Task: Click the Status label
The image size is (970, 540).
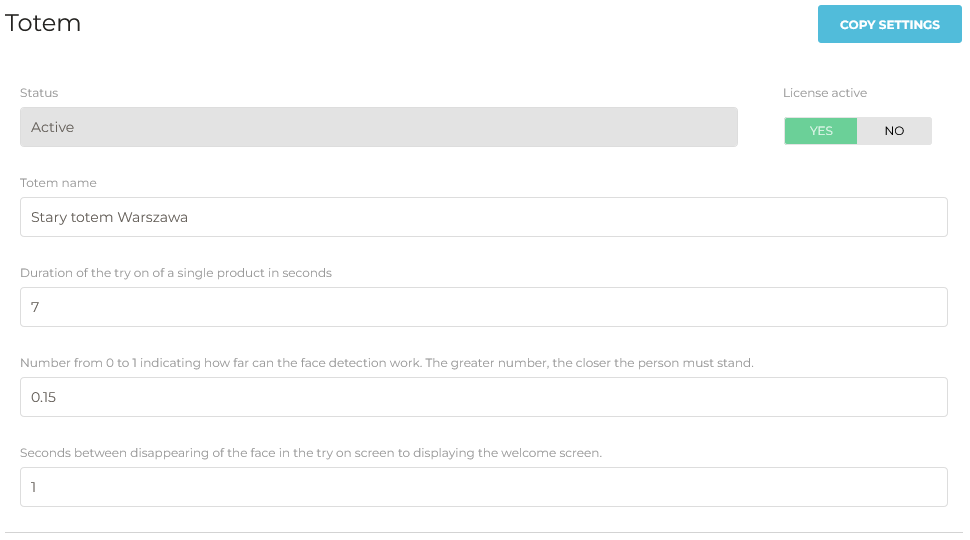Action: click(39, 93)
